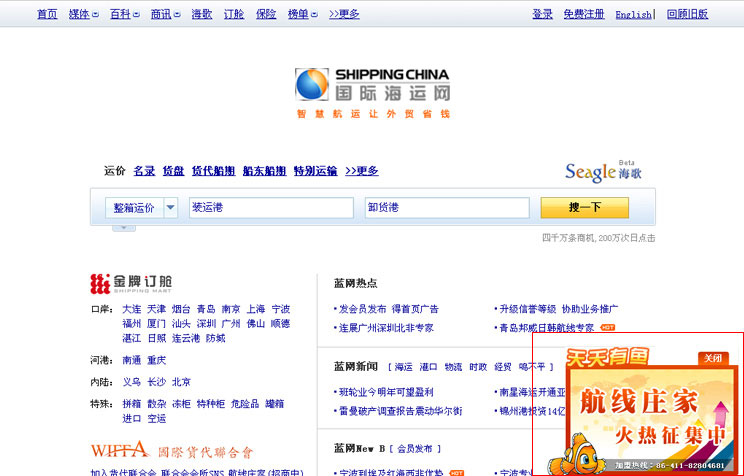Switch site language to English
Screen dimensions: 744x476
[x=633, y=14]
